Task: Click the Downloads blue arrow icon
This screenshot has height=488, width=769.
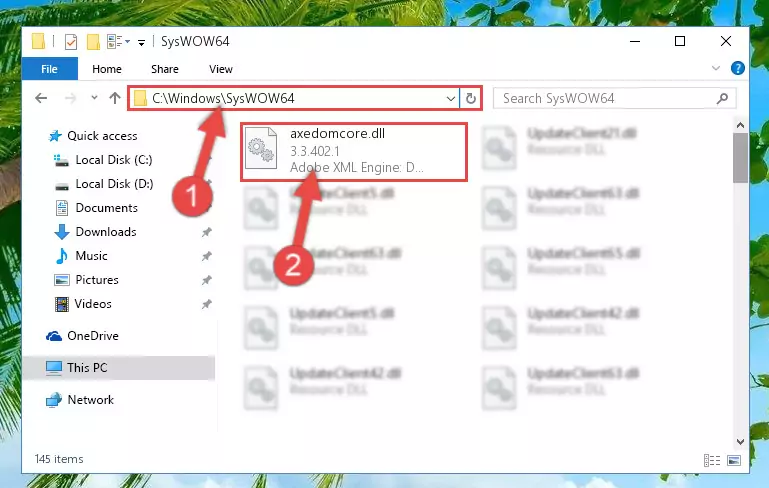Action: [62, 232]
